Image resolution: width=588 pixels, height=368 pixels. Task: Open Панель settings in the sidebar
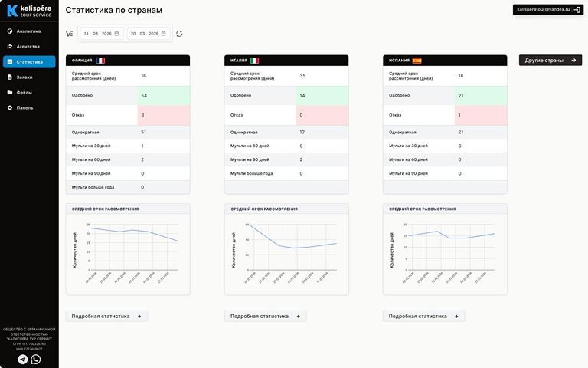pyautogui.click(x=29, y=108)
